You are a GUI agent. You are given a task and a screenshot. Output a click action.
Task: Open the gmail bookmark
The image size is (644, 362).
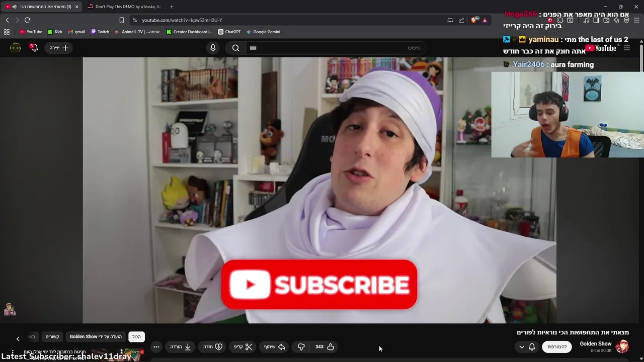click(x=76, y=32)
